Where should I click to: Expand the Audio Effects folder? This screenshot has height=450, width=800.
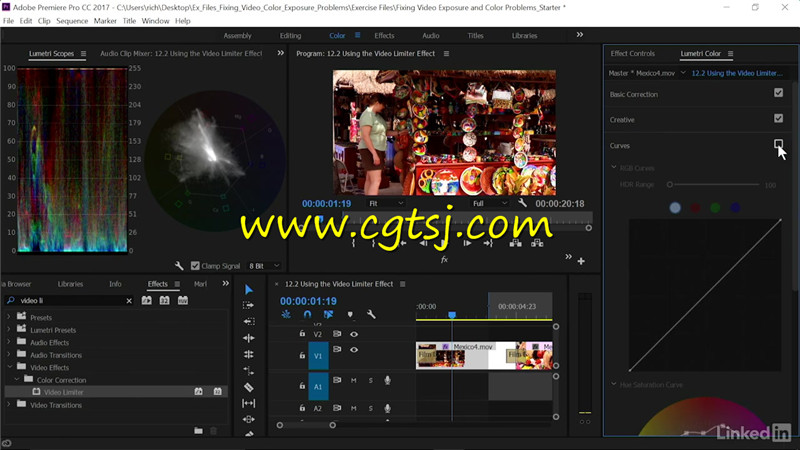coord(8,342)
